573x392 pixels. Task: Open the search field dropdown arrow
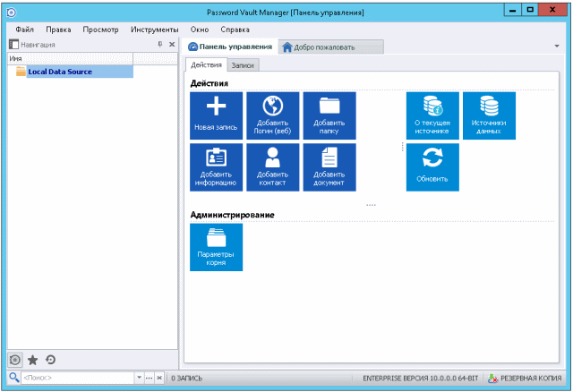(139, 379)
